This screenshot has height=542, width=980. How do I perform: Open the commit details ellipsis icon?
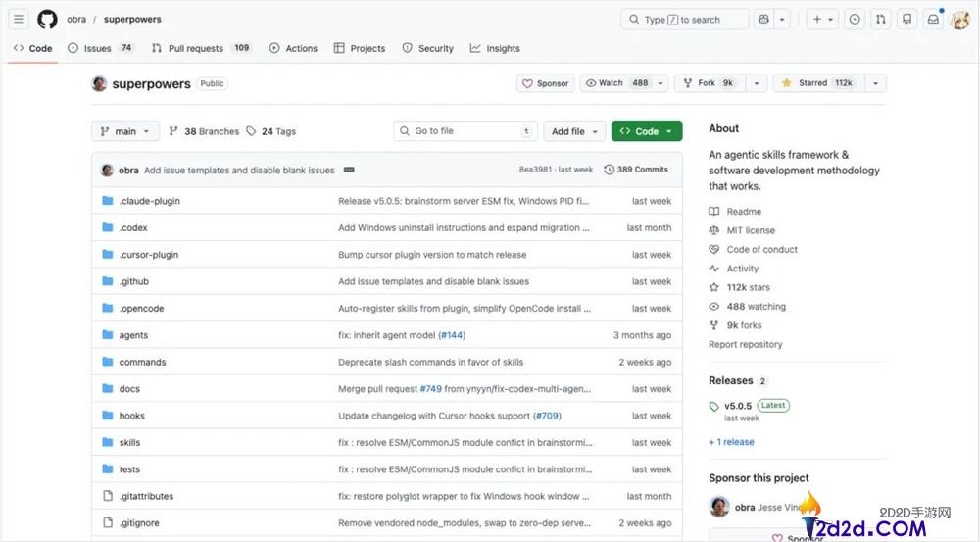(349, 170)
